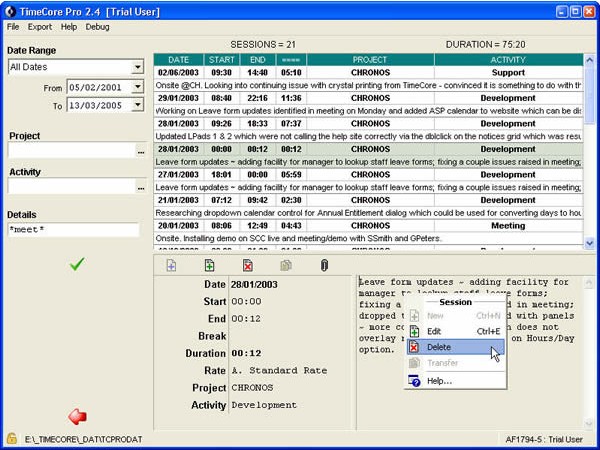Select the 02/06/2003 Support session row
The width and height of the screenshot is (600, 450).
[x=368, y=72]
